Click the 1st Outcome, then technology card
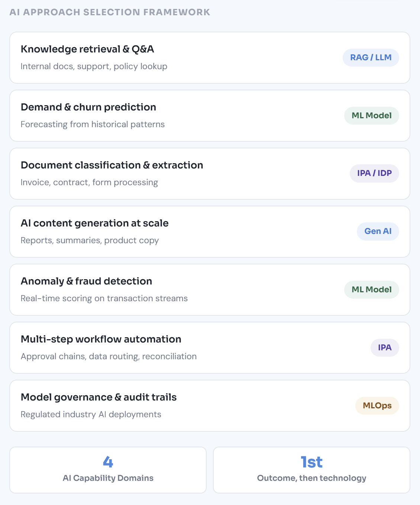The height and width of the screenshot is (505, 420). (311, 470)
